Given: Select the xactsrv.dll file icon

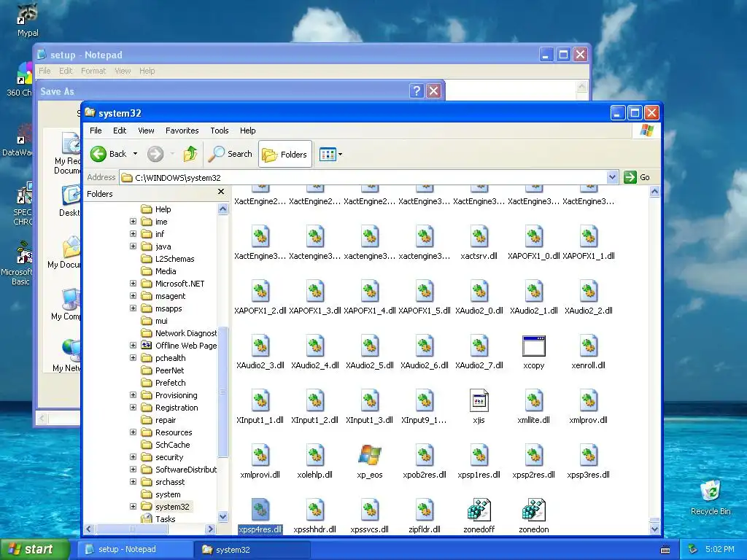Looking at the screenshot, I should pos(479,237).
